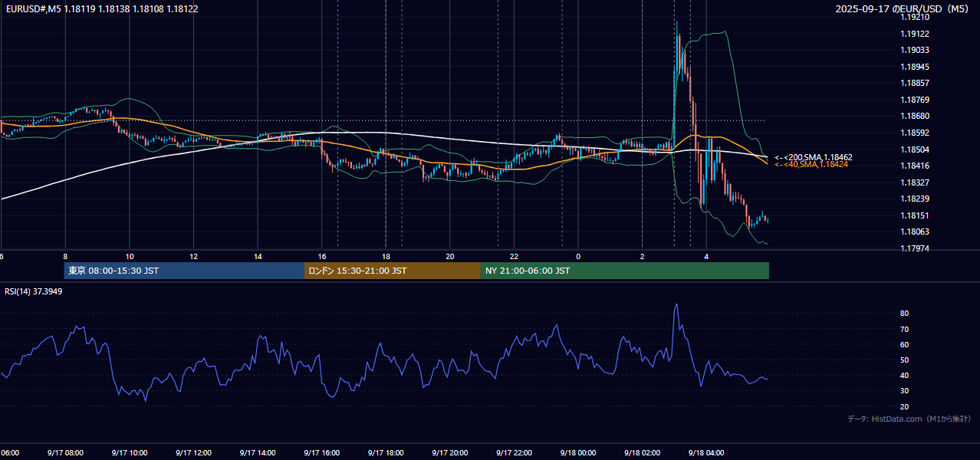Click the 9/17 12:00 bottom time label

click(193, 453)
